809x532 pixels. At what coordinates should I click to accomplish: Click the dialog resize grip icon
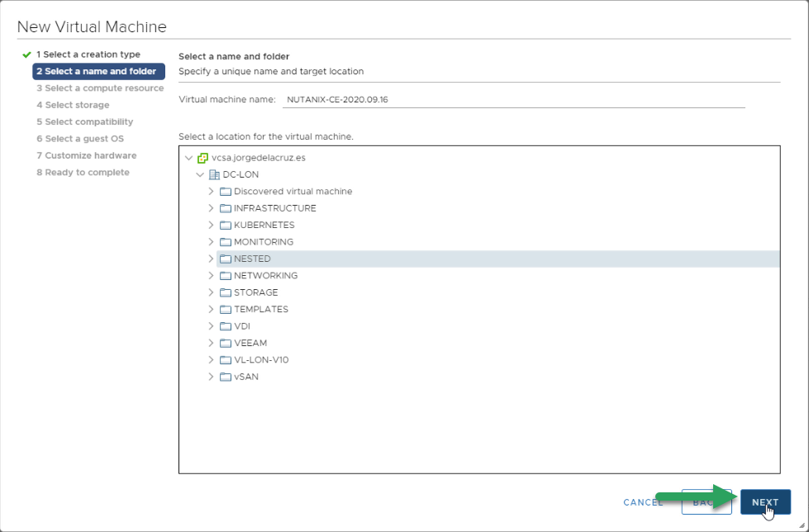(x=802, y=525)
